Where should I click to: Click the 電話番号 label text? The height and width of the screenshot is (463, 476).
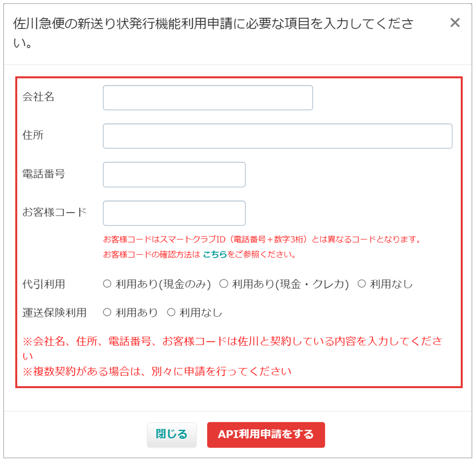[x=44, y=174]
